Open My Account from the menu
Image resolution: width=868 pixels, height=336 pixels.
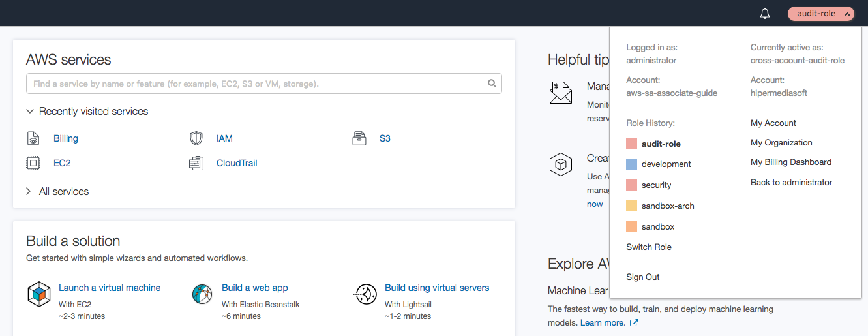[x=773, y=123]
